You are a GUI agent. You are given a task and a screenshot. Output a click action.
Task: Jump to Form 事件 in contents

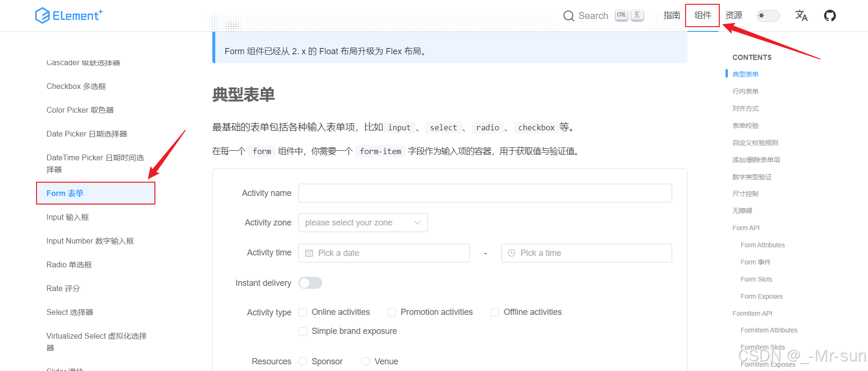pos(755,262)
